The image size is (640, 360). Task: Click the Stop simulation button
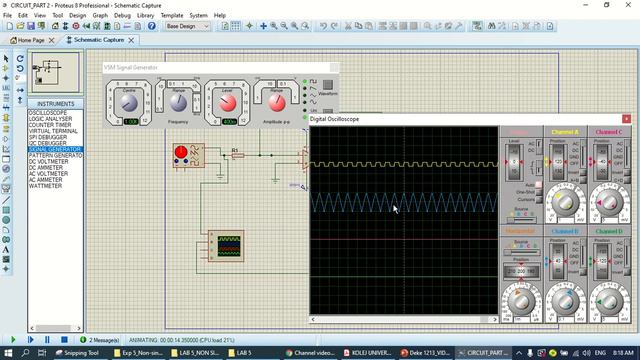pos(64,340)
